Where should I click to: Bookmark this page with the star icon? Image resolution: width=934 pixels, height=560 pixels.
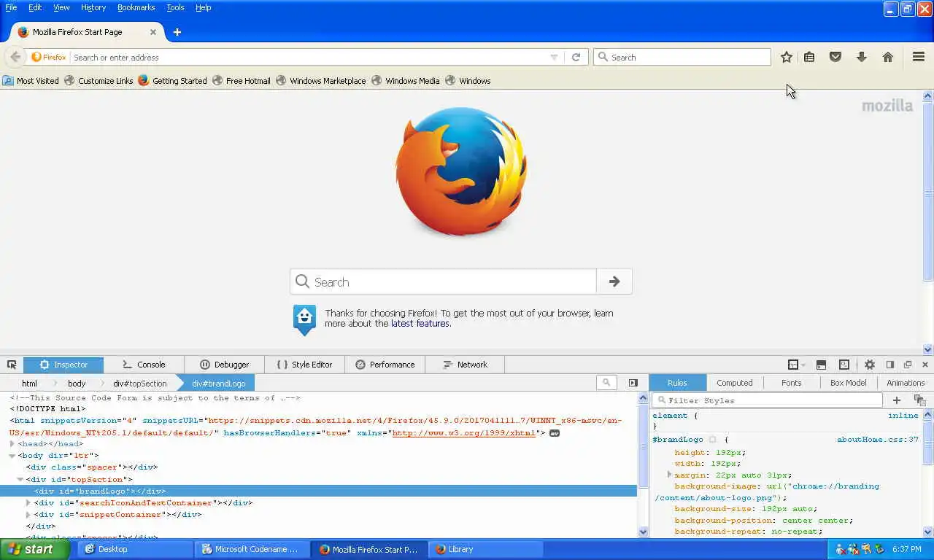pos(786,57)
